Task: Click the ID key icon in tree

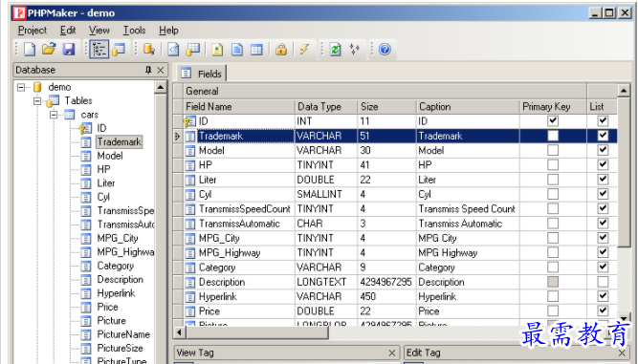Action: 85,128
